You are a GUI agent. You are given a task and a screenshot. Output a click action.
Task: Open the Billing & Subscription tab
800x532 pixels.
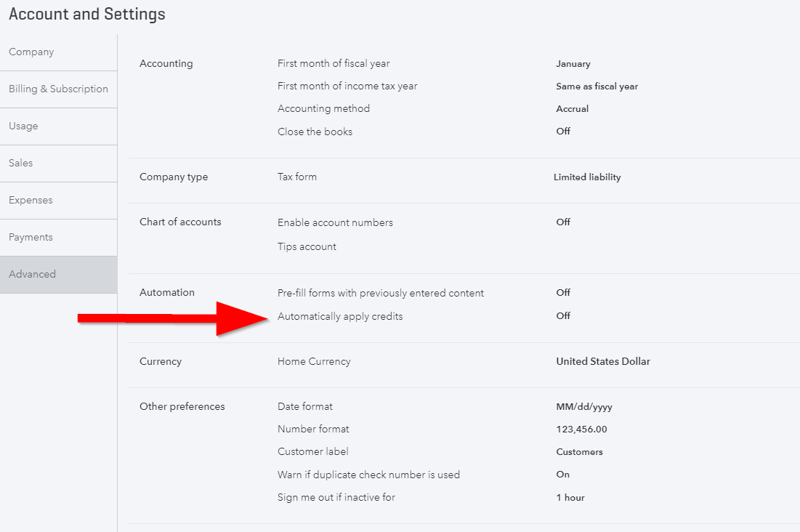click(58, 89)
